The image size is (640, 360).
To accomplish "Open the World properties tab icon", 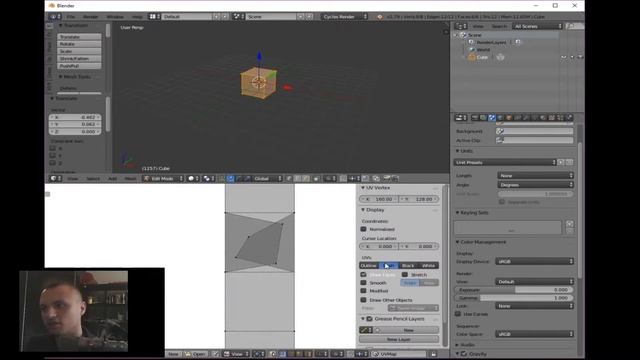I will [x=500, y=118].
